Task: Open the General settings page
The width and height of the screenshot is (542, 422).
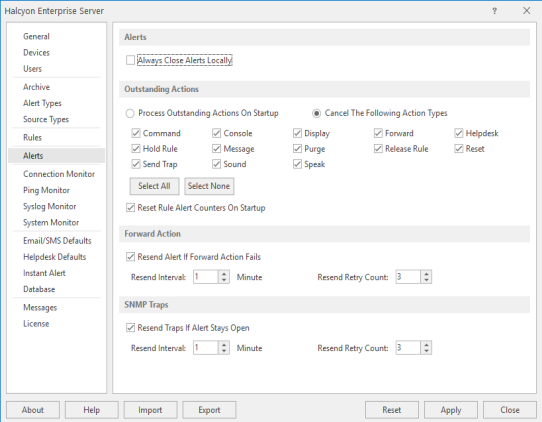Action: coord(36,36)
